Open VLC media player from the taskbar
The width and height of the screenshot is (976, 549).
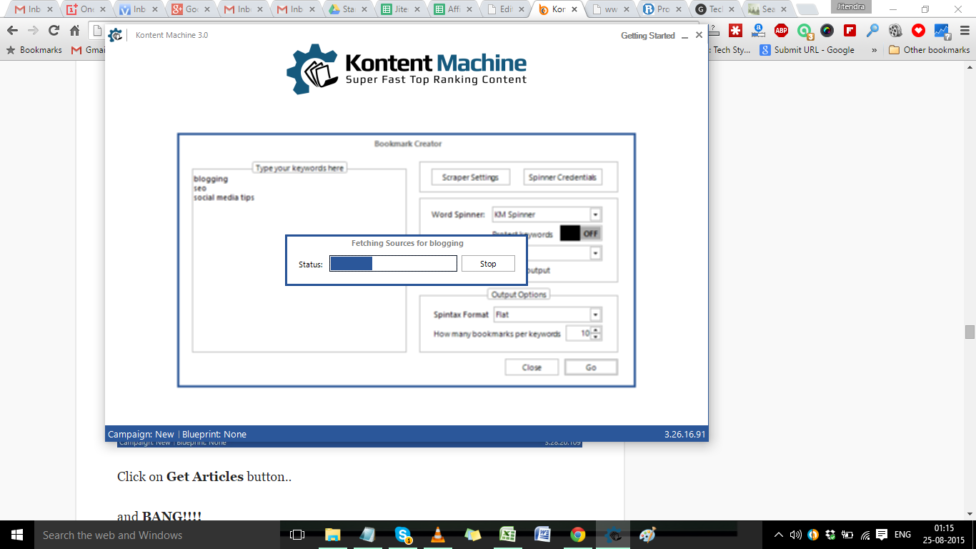pyautogui.click(x=438, y=535)
